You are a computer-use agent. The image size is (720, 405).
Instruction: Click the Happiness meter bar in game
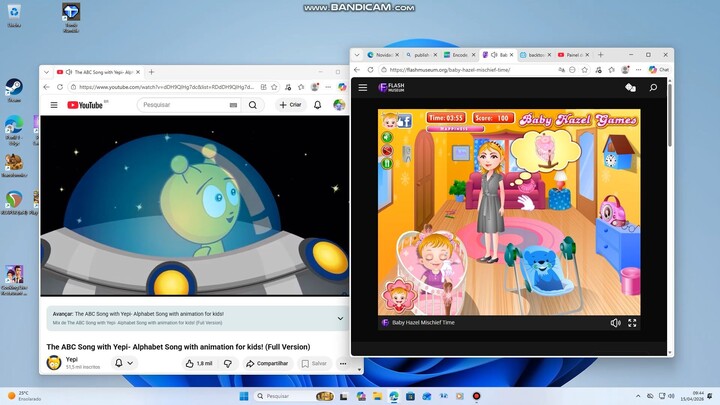[448, 129]
